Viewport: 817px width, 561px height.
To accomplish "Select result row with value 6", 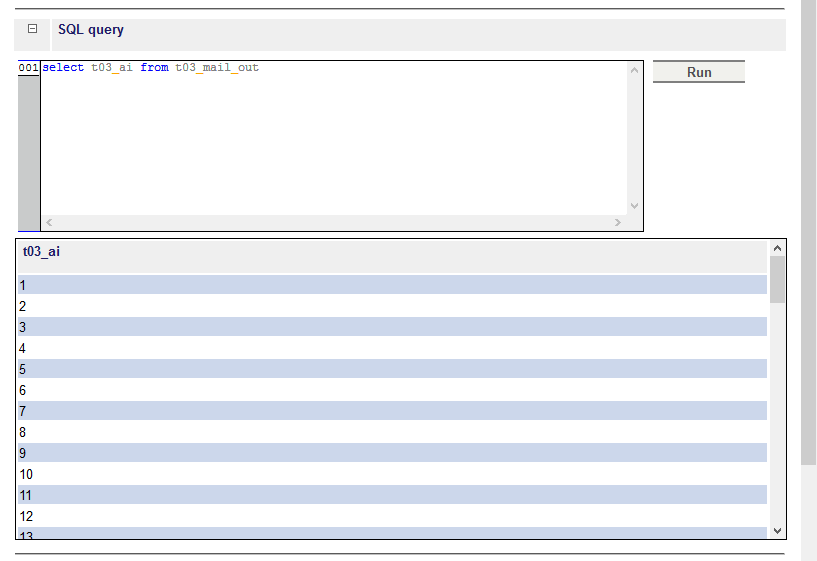I will point(392,390).
